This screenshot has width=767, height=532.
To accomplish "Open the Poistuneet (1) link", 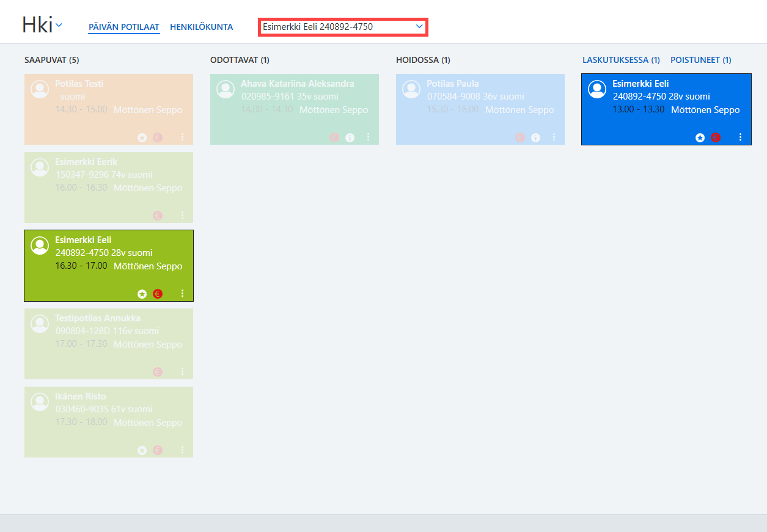I will click(x=701, y=60).
